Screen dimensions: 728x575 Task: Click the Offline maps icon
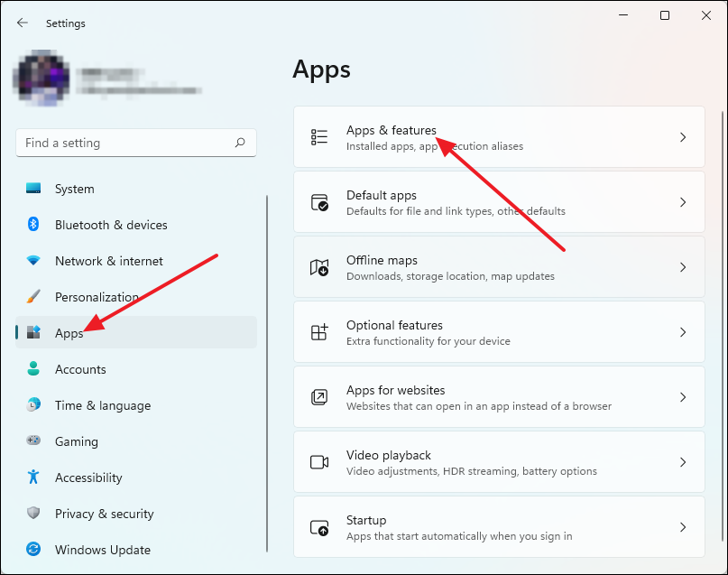319,267
